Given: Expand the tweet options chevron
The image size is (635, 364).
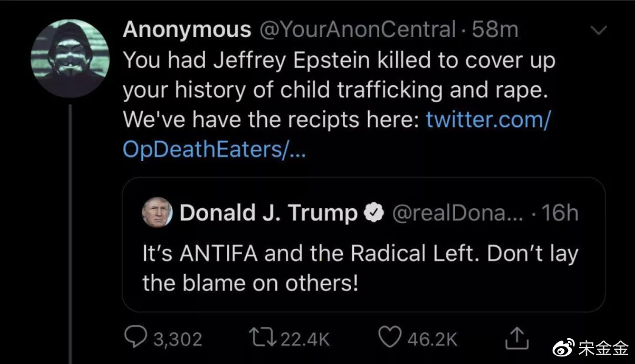Looking at the screenshot, I should [598, 31].
